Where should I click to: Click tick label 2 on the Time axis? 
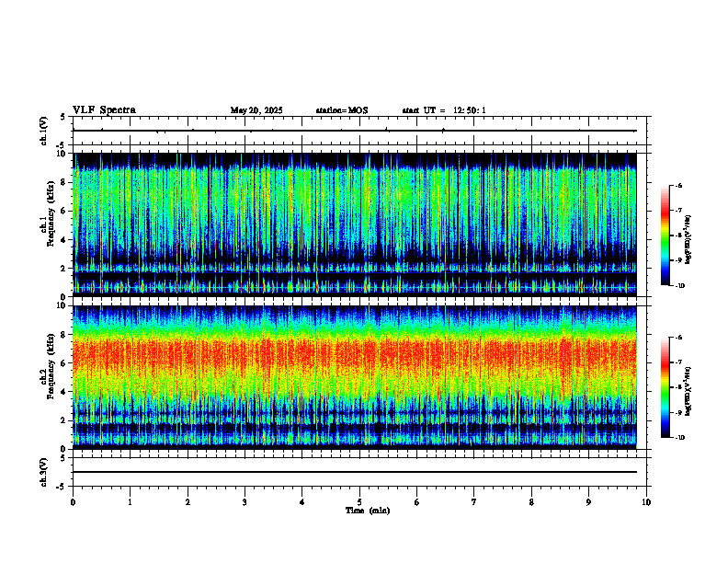[188, 502]
